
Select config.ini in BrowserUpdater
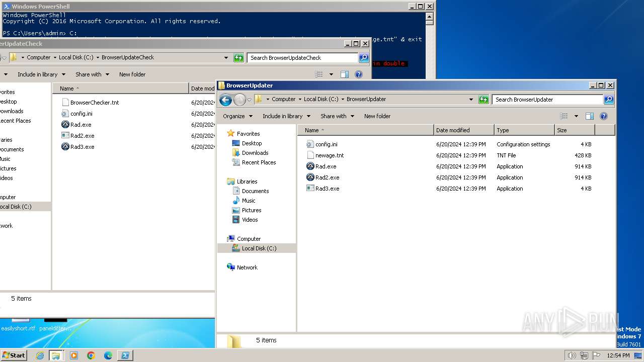click(x=327, y=144)
